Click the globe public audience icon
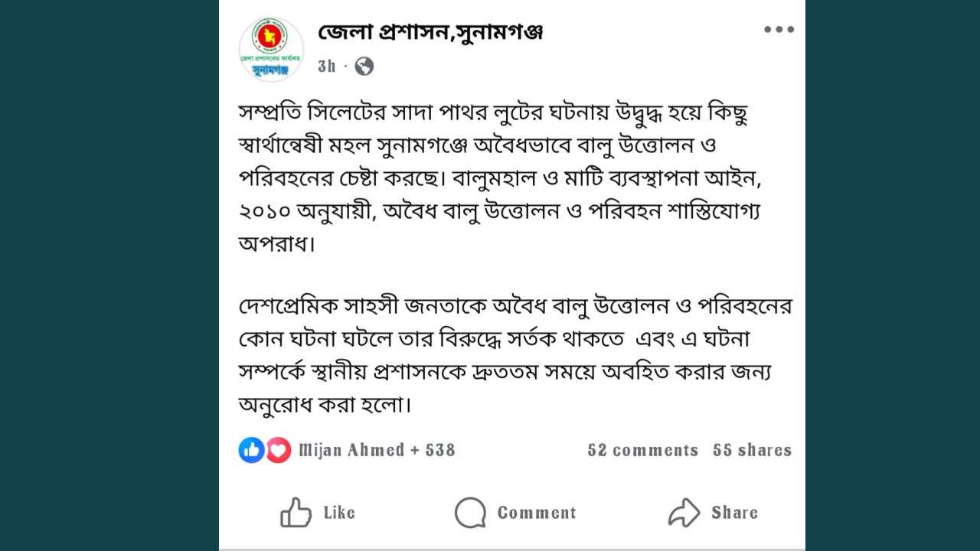 click(364, 67)
